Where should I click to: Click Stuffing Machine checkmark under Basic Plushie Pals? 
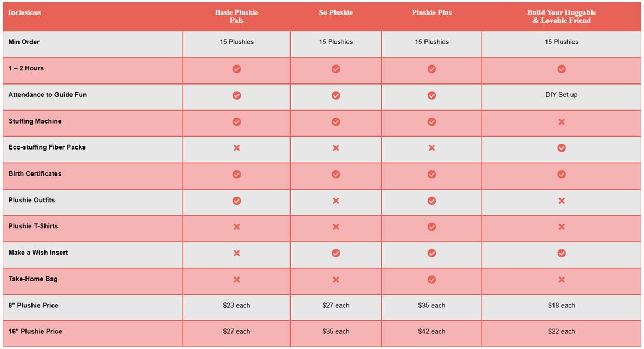pyautogui.click(x=236, y=122)
